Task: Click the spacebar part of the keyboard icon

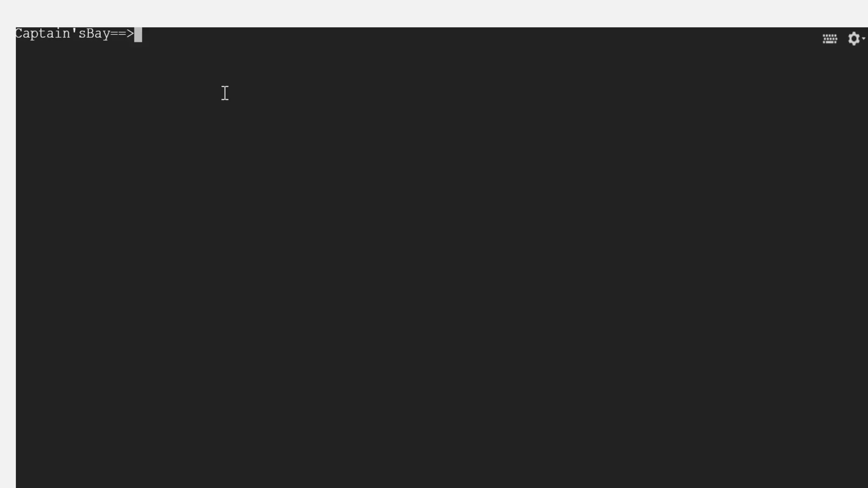Action: [830, 43]
